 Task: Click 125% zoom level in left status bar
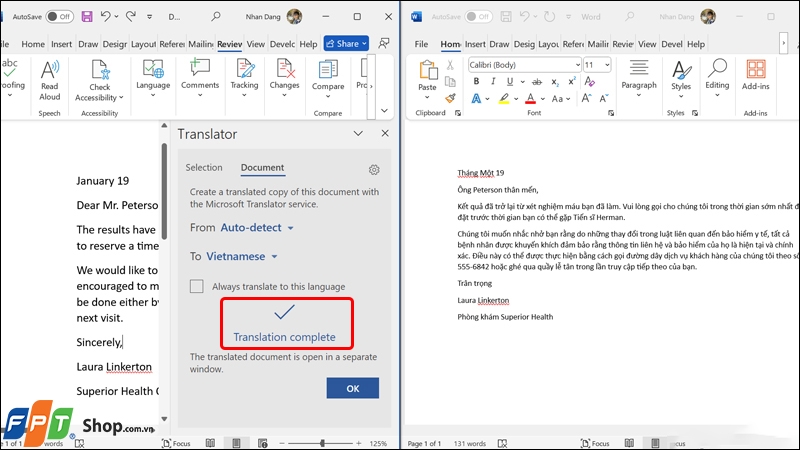pyautogui.click(x=378, y=443)
